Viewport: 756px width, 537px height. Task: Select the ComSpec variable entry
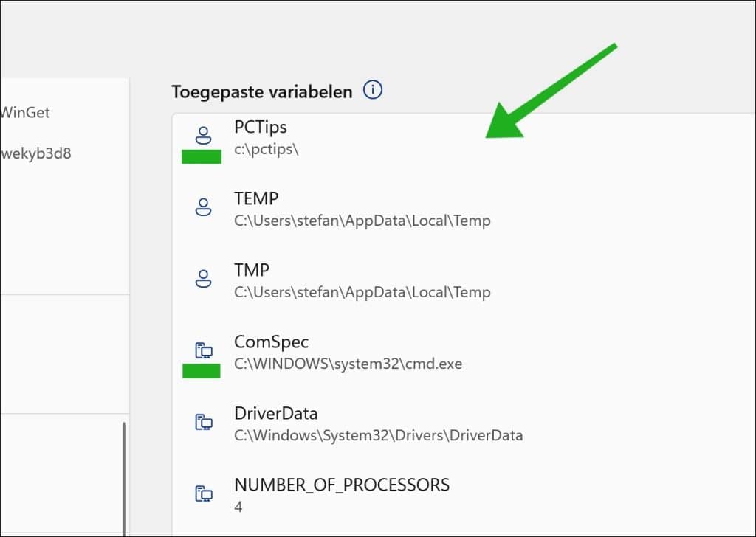464,353
